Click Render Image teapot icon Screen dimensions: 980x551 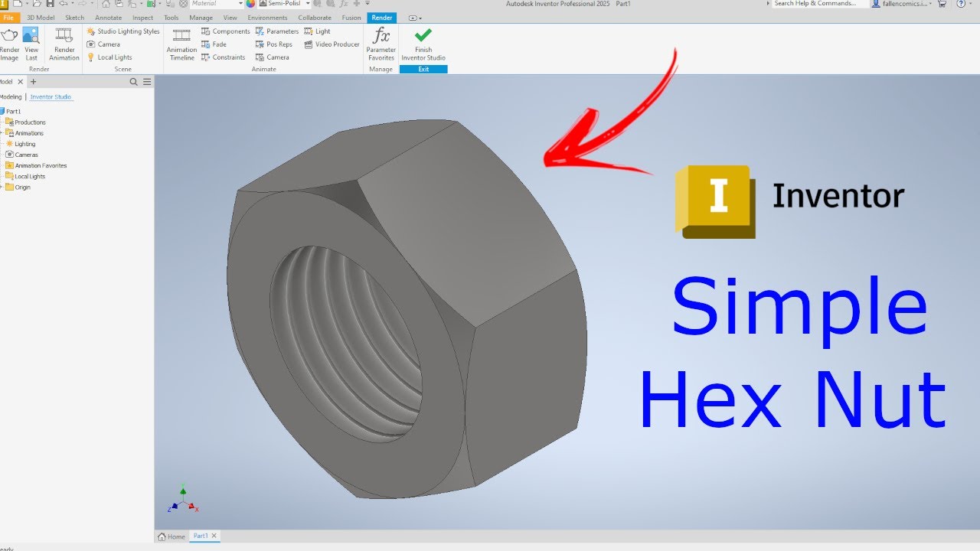click(9, 35)
